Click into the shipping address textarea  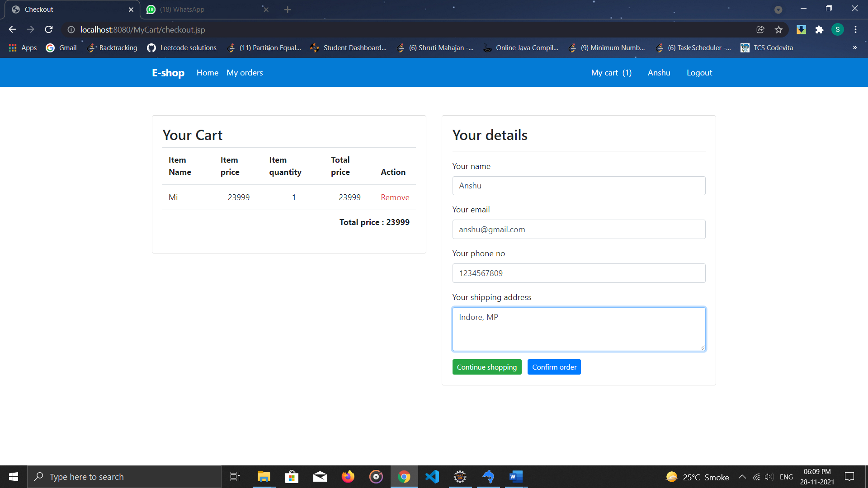point(579,329)
